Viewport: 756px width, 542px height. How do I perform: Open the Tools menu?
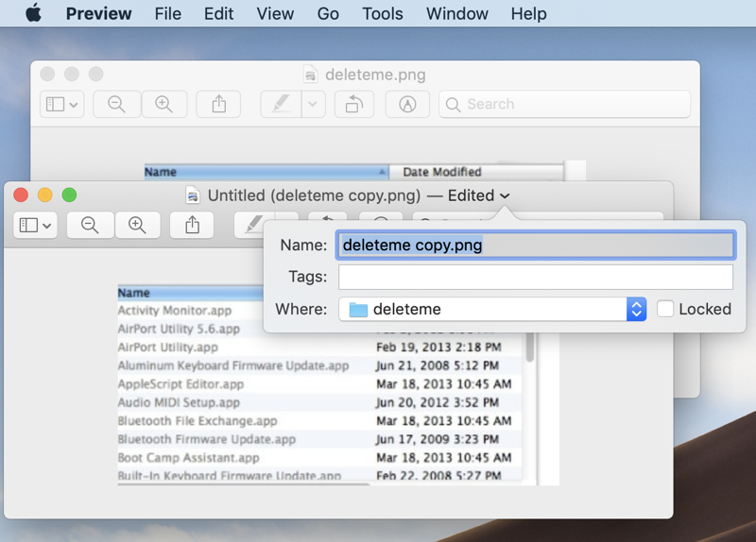tap(382, 13)
